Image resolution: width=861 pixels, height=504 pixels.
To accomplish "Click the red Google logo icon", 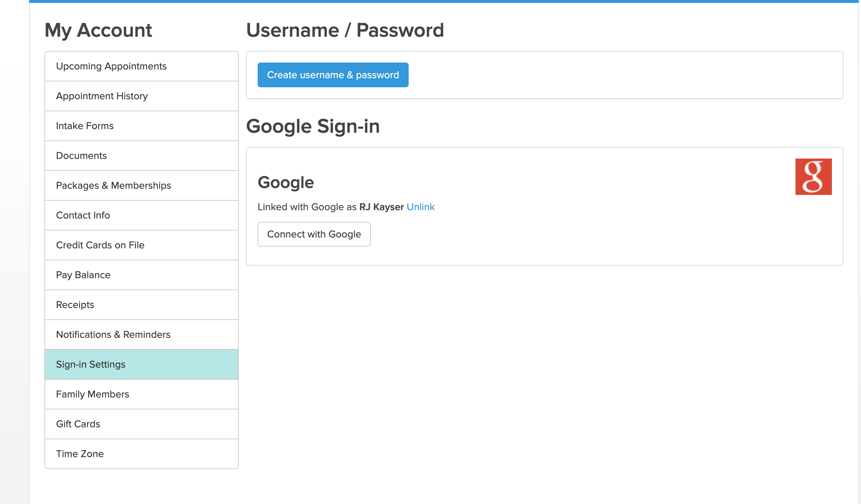I will coord(813,177).
